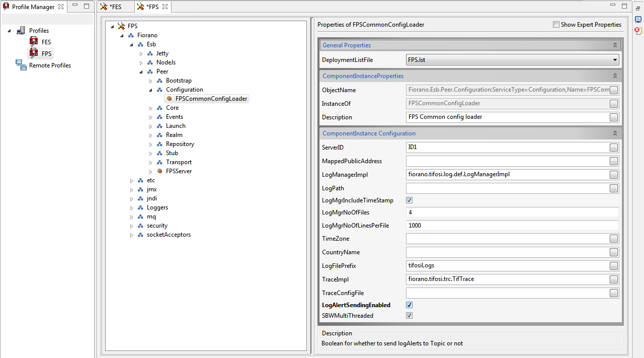Open the ObjectName field editor button
The image size is (644, 358).
click(614, 90)
